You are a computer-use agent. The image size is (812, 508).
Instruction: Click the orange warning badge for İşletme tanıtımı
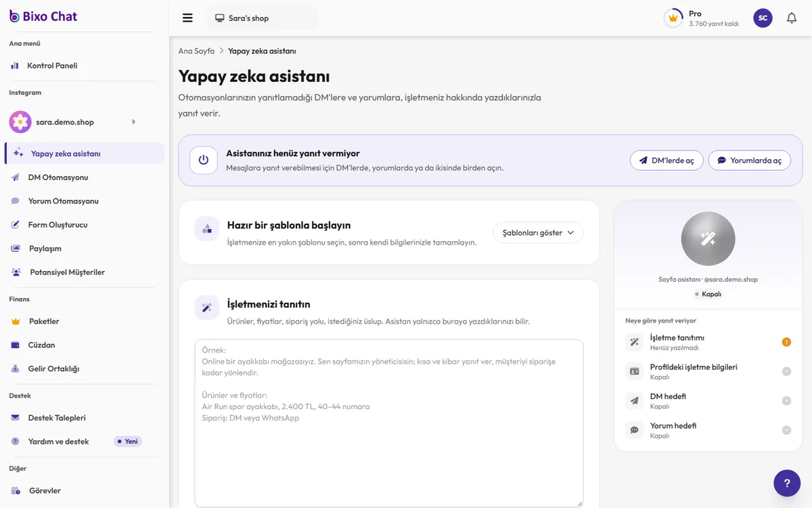786,342
